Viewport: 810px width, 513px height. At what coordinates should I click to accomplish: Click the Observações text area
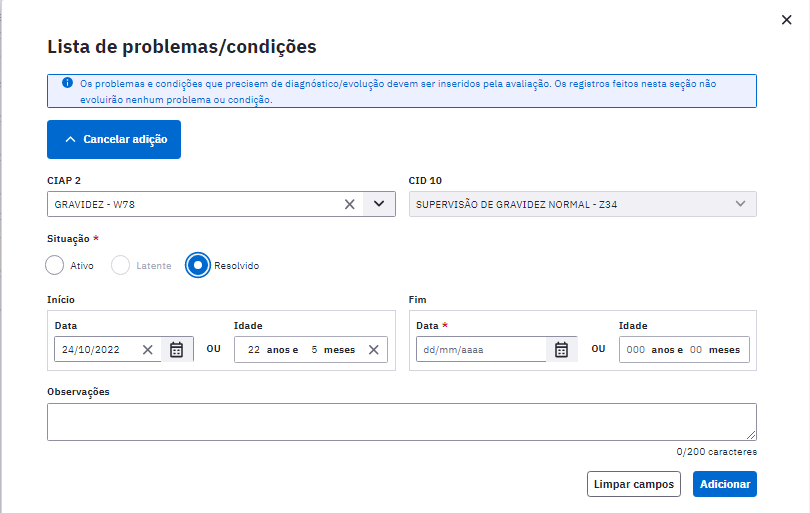(402, 422)
